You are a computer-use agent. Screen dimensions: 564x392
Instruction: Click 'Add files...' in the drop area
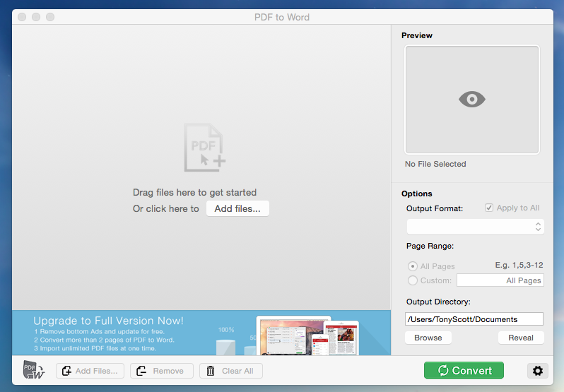point(237,209)
